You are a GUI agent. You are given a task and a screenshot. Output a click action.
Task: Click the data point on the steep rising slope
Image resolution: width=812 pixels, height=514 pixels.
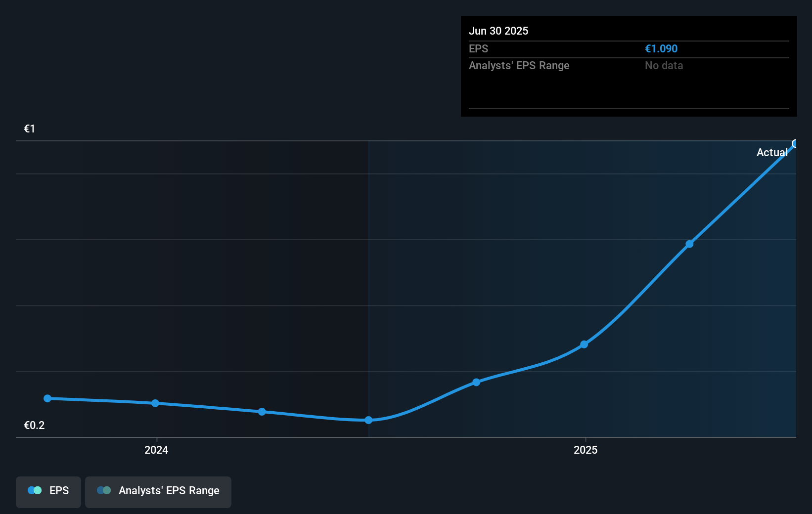pyautogui.click(x=689, y=244)
